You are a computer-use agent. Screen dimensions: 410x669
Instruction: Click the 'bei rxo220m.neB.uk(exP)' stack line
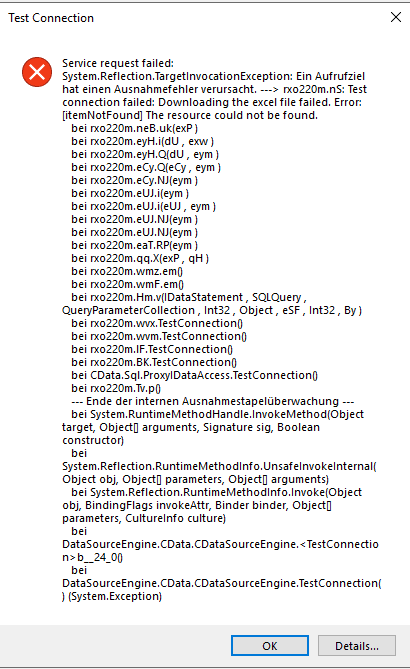coord(134,128)
